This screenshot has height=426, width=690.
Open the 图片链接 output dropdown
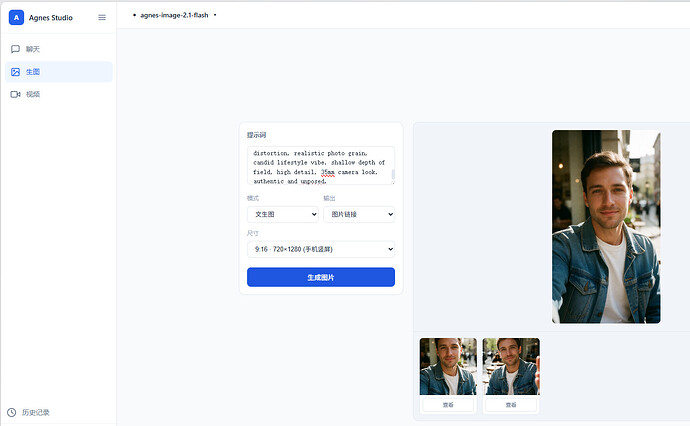[359, 214]
